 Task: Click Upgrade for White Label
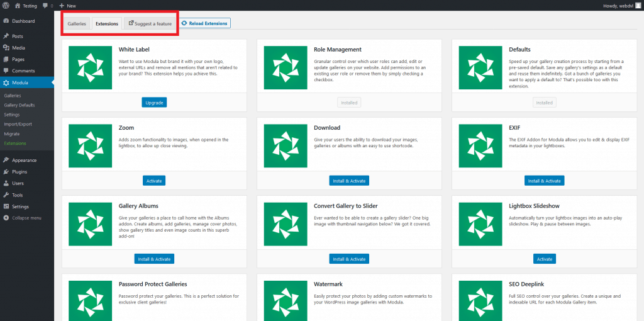(x=154, y=103)
